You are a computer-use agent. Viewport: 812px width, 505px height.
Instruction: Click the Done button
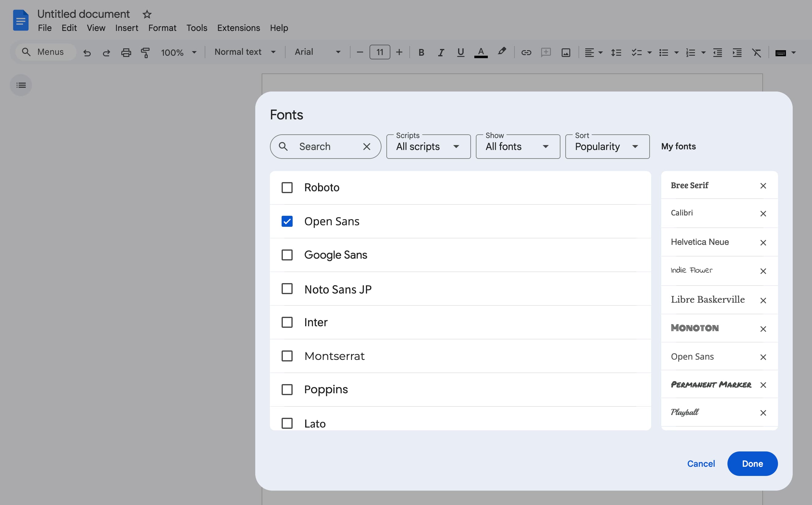[x=752, y=463]
